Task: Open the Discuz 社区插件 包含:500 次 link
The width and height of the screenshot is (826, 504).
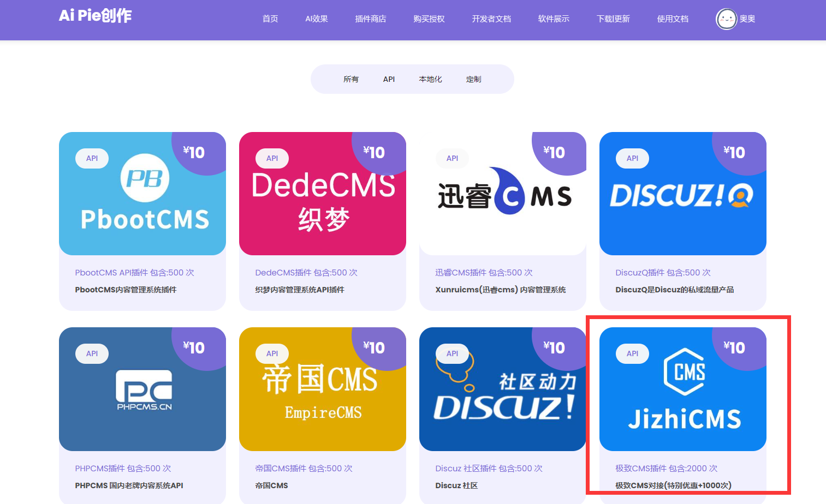Action: [x=489, y=469]
